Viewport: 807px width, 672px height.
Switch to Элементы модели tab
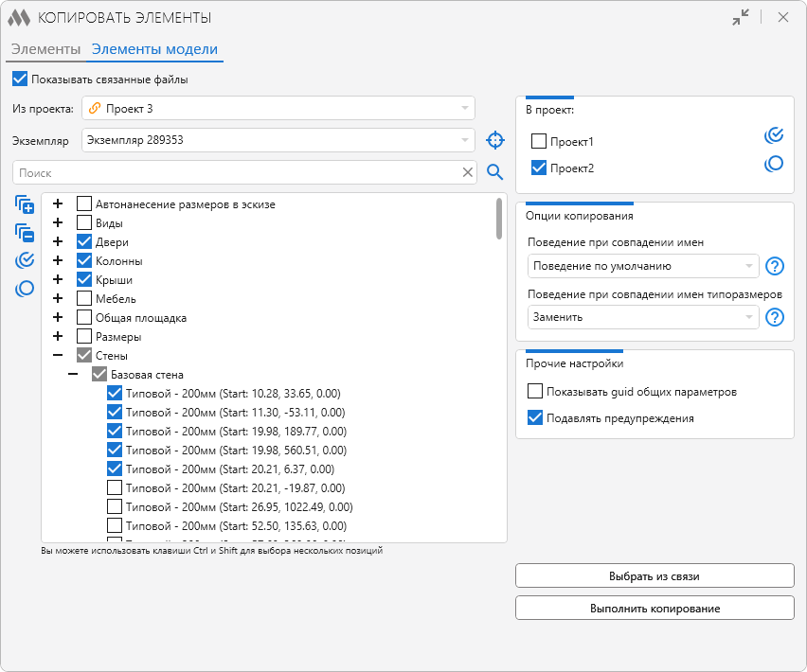[x=154, y=49]
